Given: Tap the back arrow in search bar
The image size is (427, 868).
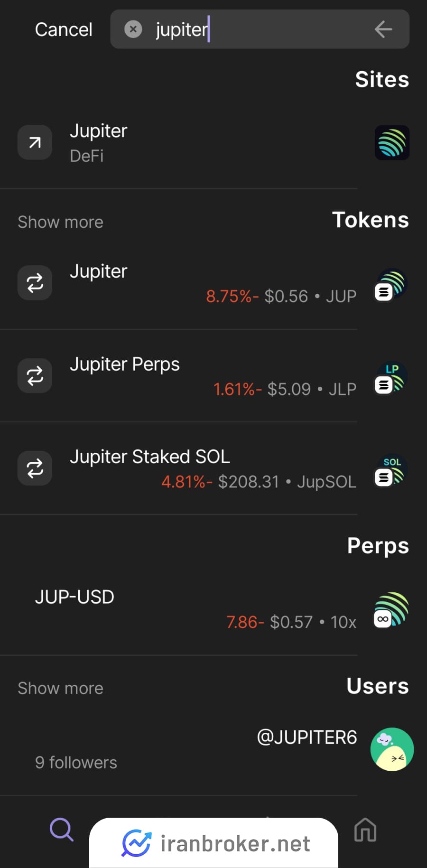Looking at the screenshot, I should click(383, 29).
